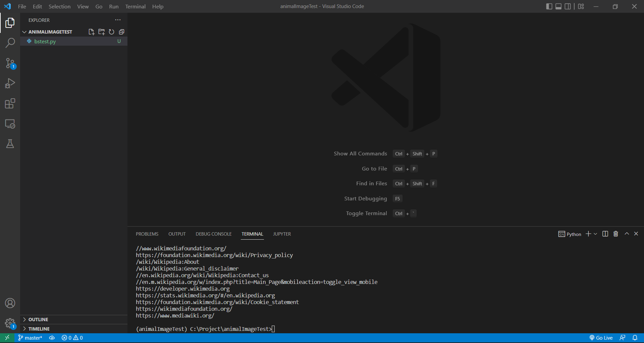Open bstest.py in the Explorer
This screenshot has width=644, height=343.
[74, 41]
